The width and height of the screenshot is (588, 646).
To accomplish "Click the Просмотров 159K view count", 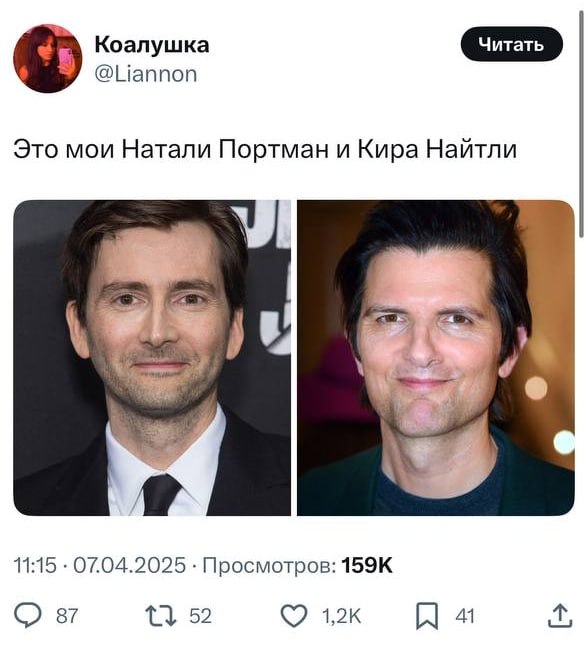I will click(298, 565).
